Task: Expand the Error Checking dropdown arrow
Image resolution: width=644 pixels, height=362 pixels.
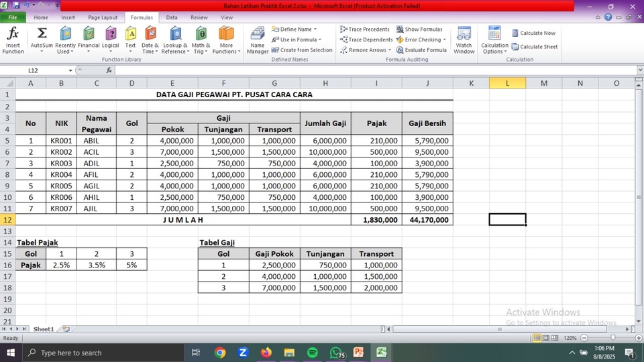Action: coord(444,40)
